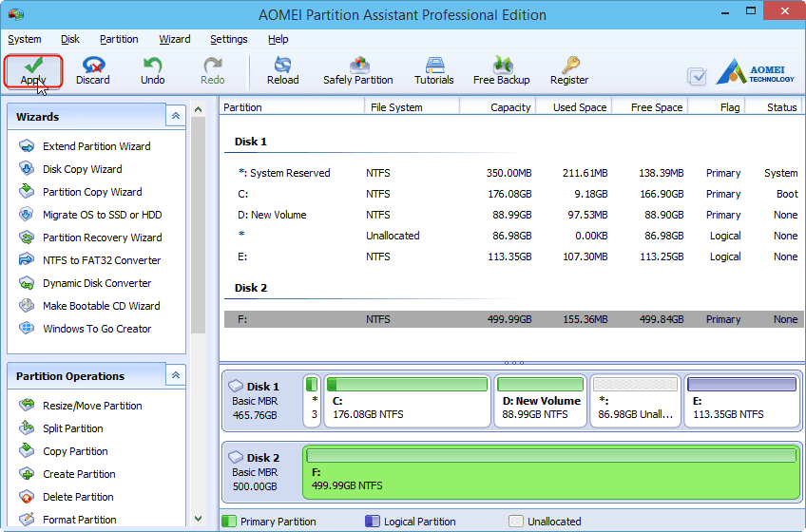Open the Settings menu
The image size is (806, 532).
(x=228, y=39)
